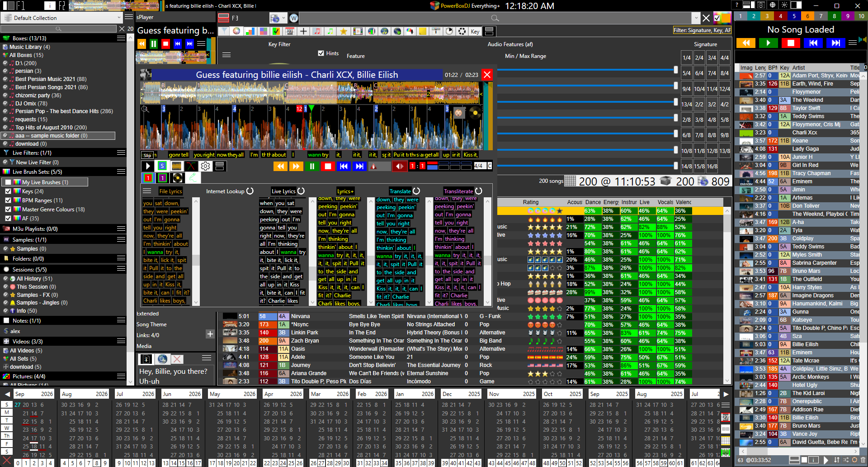Screen dimensions: 868x467
Task: Toggle the Hints checkbox
Action: pos(321,53)
